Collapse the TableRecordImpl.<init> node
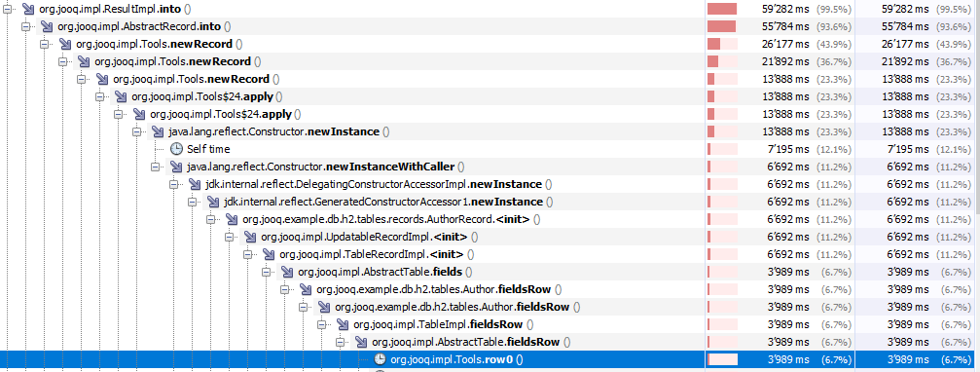Image resolution: width=980 pixels, height=372 pixels. [247, 254]
